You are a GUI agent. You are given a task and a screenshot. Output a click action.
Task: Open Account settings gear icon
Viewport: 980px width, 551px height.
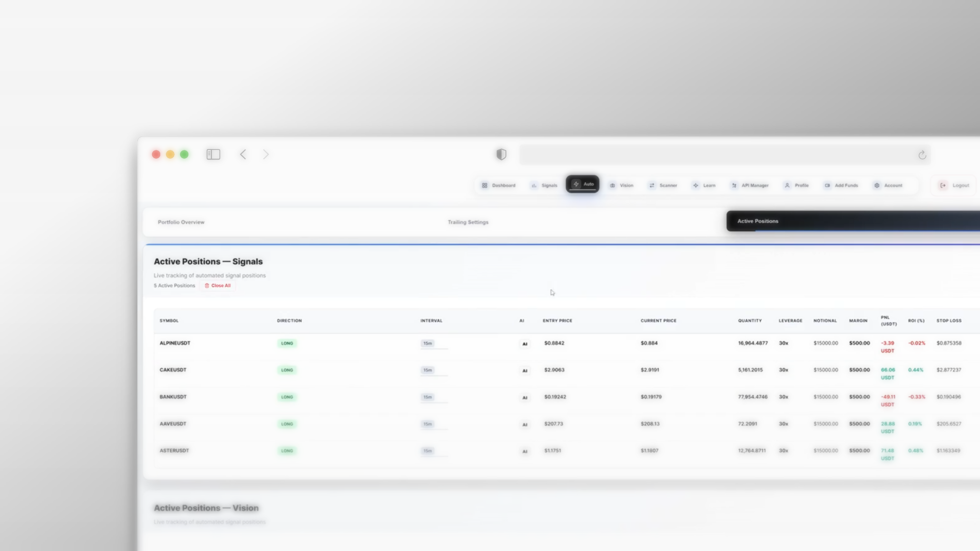(876, 185)
